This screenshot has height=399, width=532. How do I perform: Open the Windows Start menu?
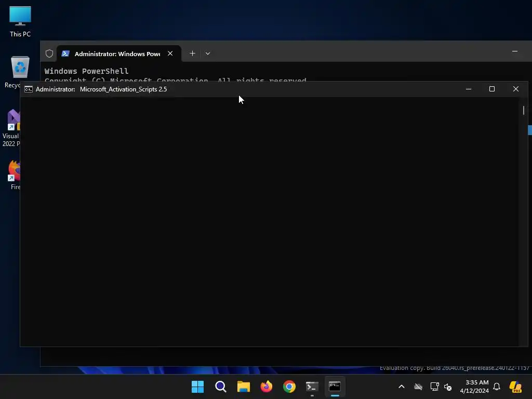197,387
